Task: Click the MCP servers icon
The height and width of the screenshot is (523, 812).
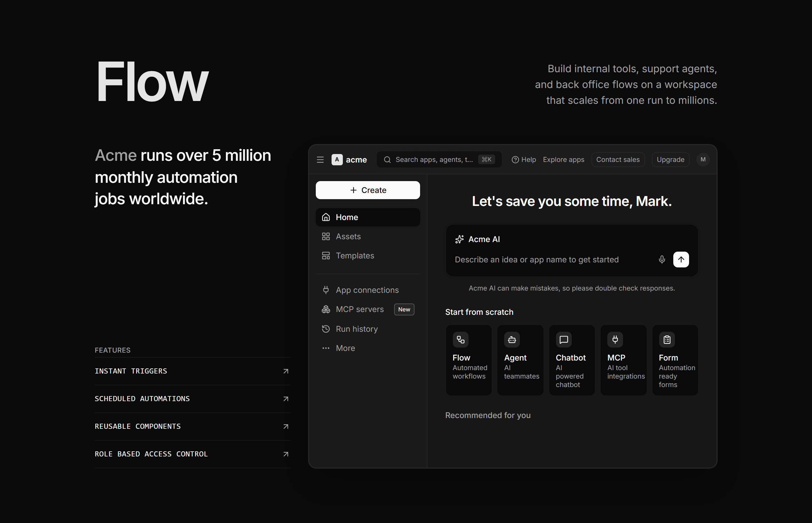Action: 326,309
